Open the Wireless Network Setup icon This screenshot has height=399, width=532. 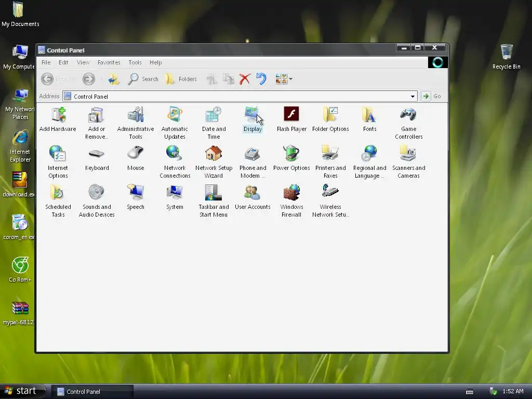tap(330, 190)
